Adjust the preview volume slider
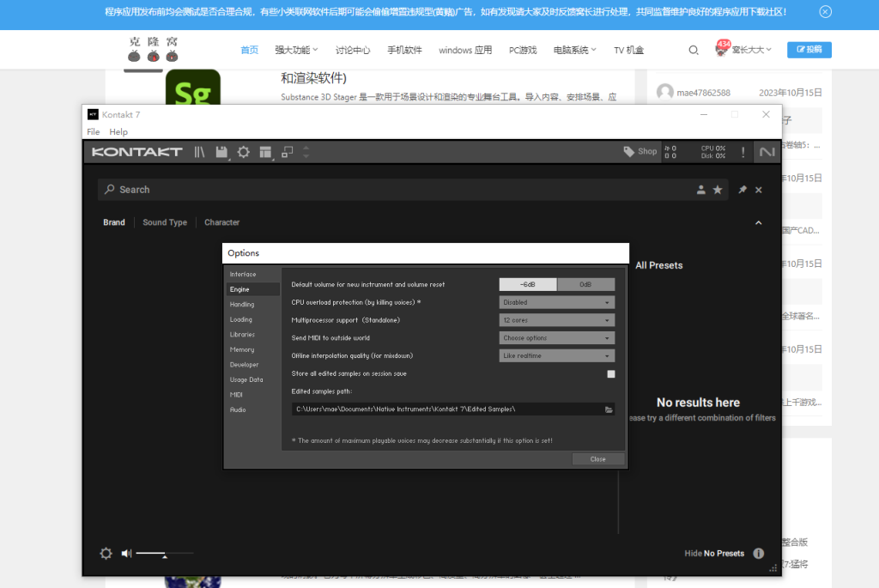 (165, 554)
